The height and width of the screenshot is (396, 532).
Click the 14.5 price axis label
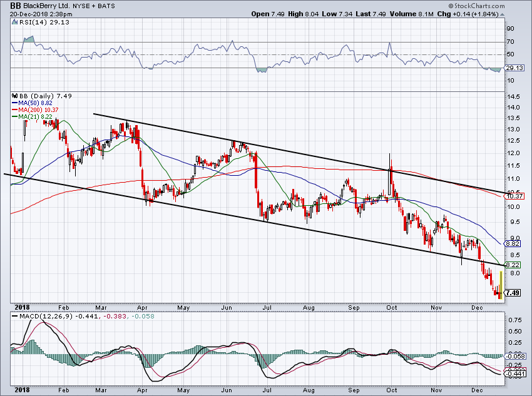pos(513,96)
